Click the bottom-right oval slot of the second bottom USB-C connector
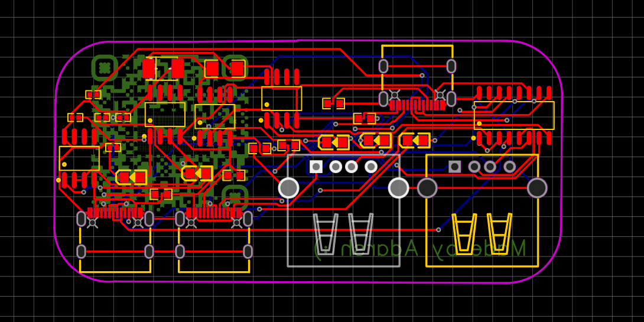The width and height of the screenshot is (644, 322). [248, 251]
